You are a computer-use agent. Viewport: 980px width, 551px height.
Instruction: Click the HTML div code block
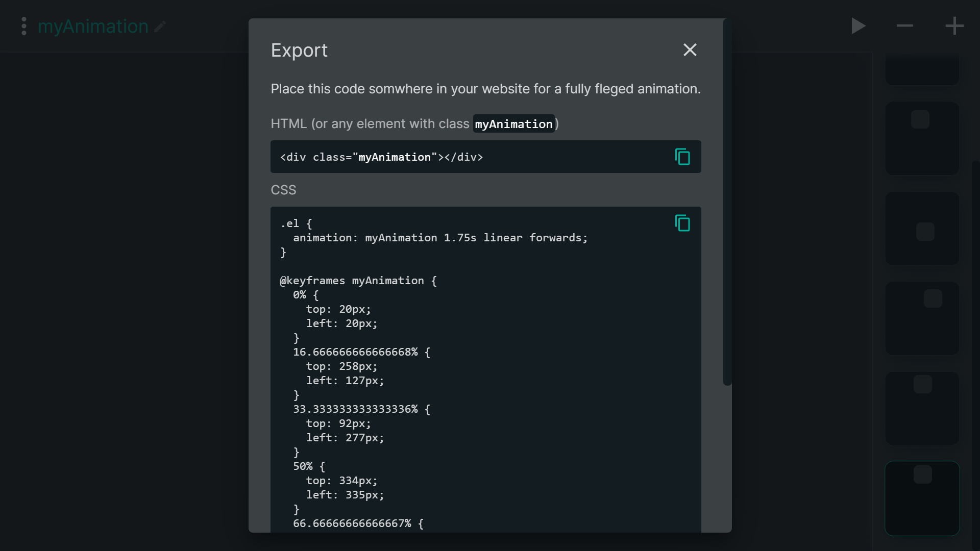(x=459, y=157)
